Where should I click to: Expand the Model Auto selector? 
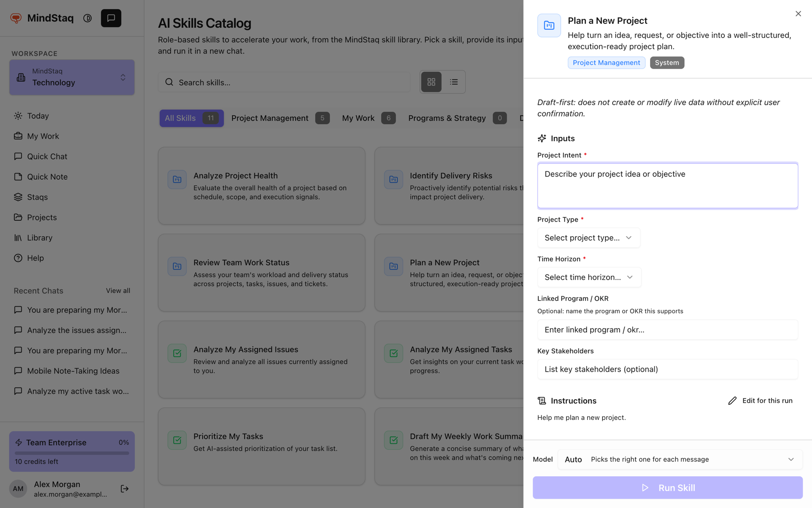[x=680, y=460]
